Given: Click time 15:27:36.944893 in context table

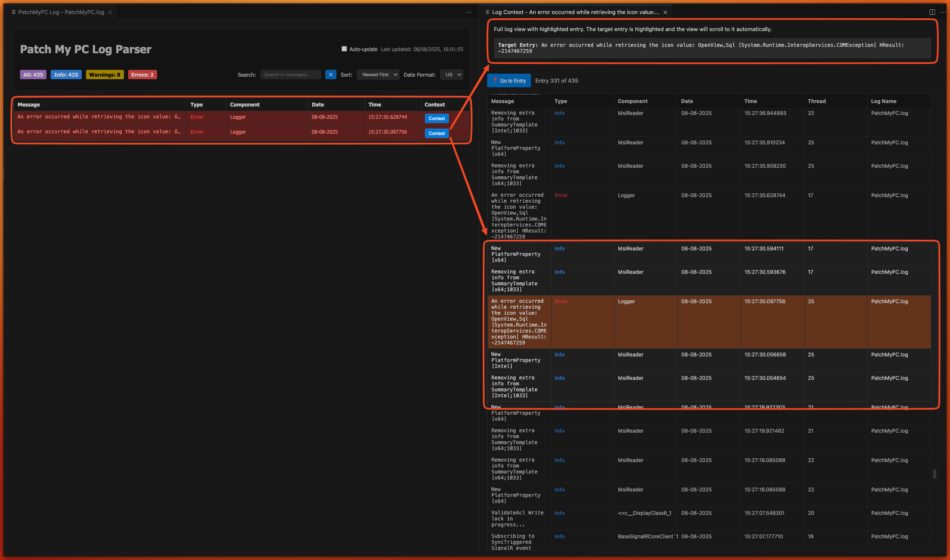Looking at the screenshot, I should click(765, 113).
